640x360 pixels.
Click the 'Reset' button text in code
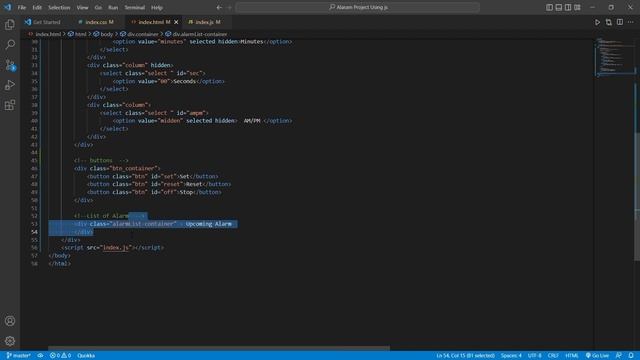[194, 184]
